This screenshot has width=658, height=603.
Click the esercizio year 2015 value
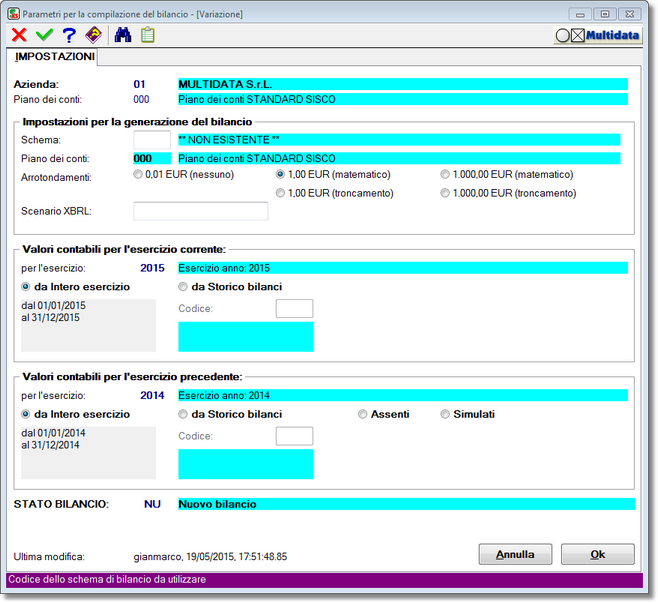tap(152, 268)
